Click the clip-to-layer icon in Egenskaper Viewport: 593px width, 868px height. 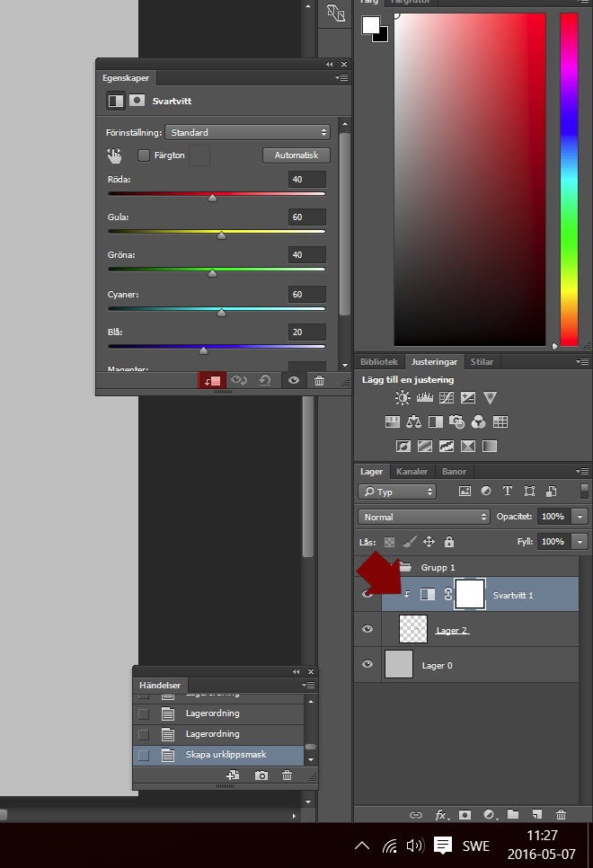(213, 380)
